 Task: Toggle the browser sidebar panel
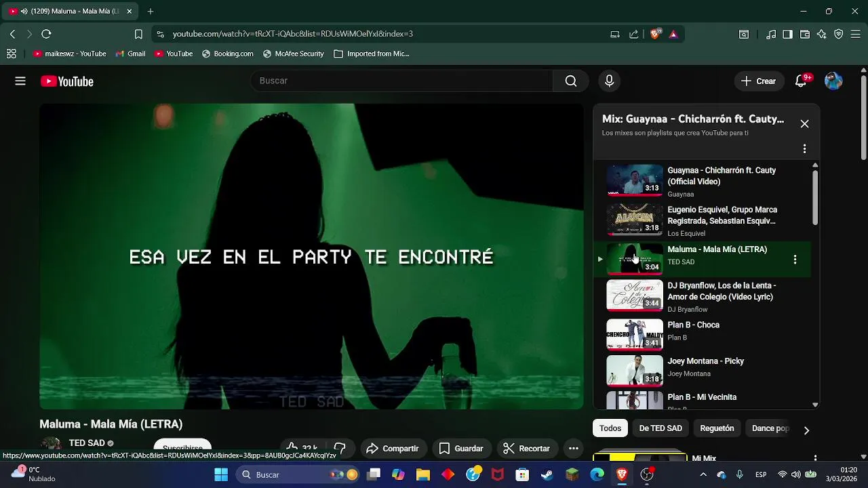tap(787, 34)
